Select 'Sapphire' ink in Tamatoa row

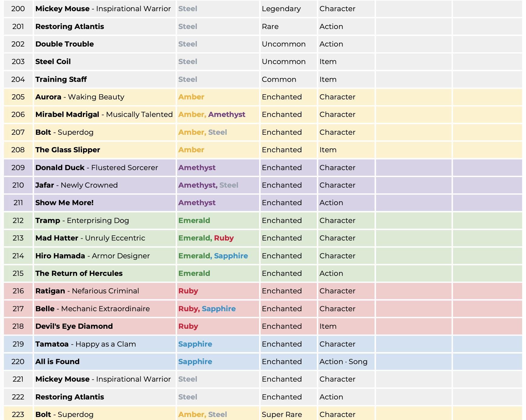[x=195, y=344]
